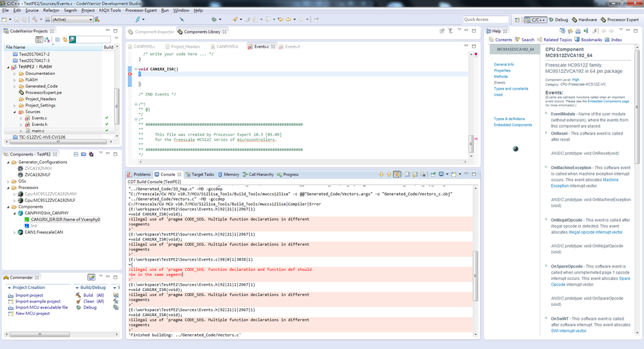Image resolution: width=644 pixels, height=349 pixels.
Task: Click the debug bug toolbar icon
Action: (214, 19)
